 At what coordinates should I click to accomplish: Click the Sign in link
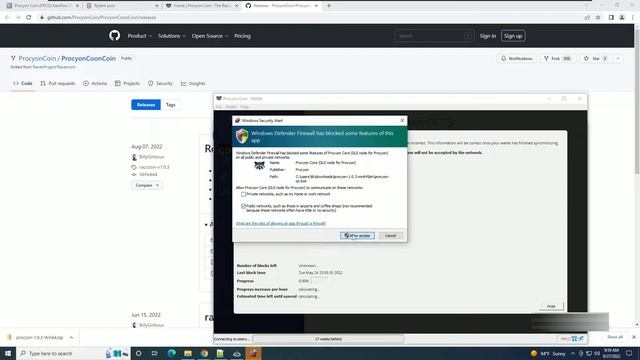pos(488,36)
